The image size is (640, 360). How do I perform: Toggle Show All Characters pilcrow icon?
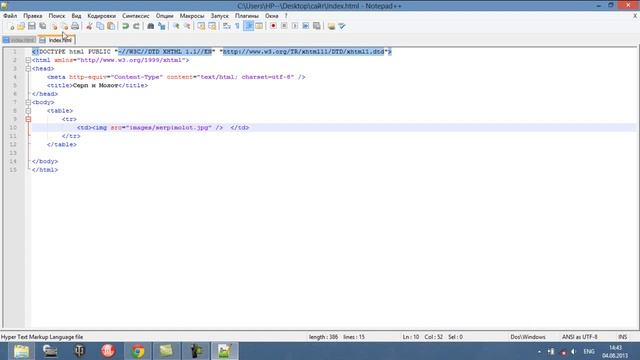[237, 26]
